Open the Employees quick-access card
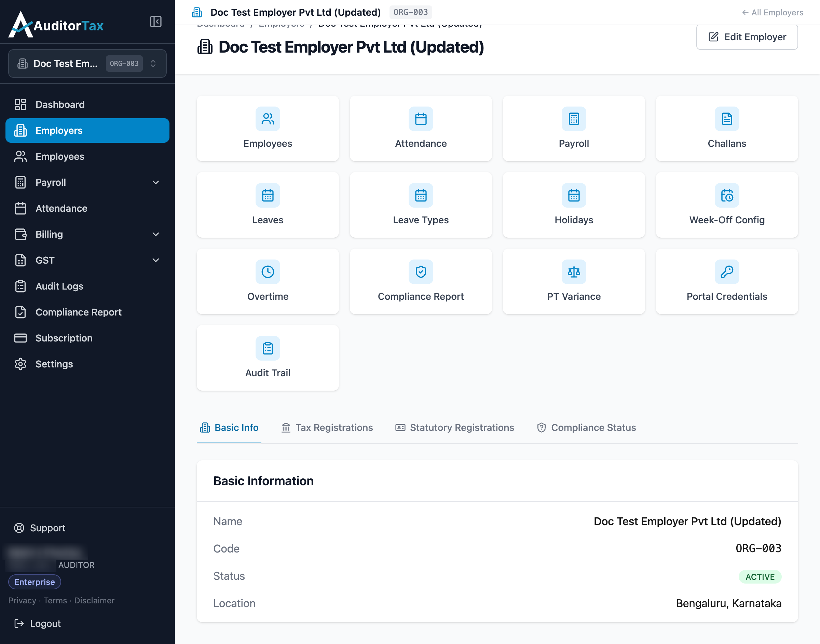Screen dimensions: 820x644 click(268, 128)
